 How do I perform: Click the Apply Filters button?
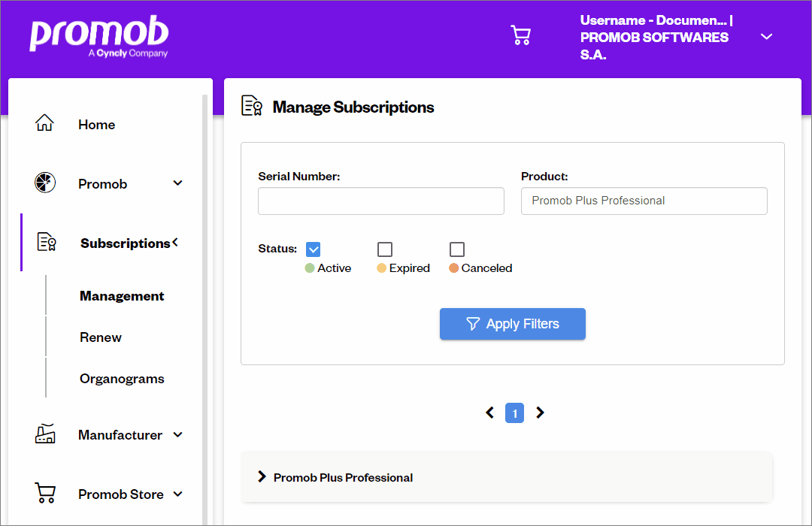[x=513, y=324]
